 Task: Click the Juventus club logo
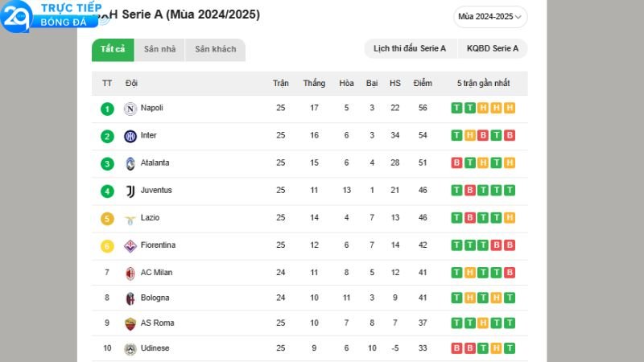[x=130, y=191]
